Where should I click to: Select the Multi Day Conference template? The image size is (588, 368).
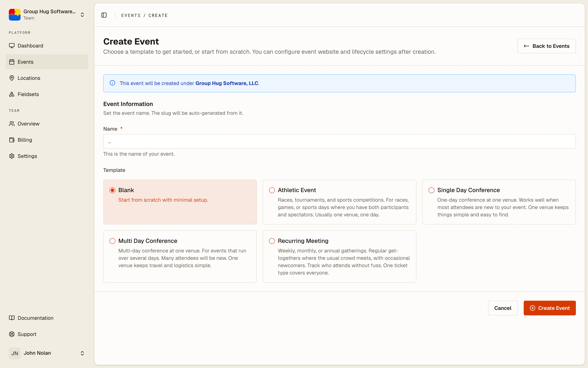pos(180,256)
